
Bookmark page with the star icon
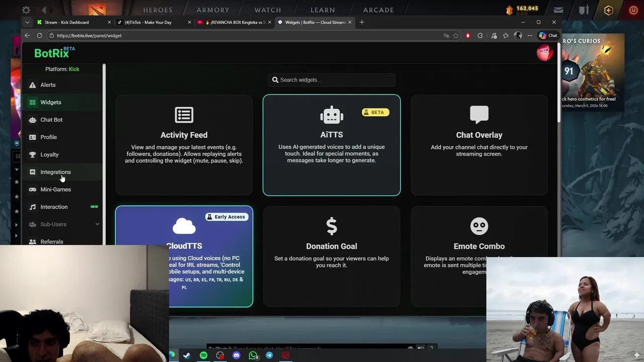coord(456,36)
